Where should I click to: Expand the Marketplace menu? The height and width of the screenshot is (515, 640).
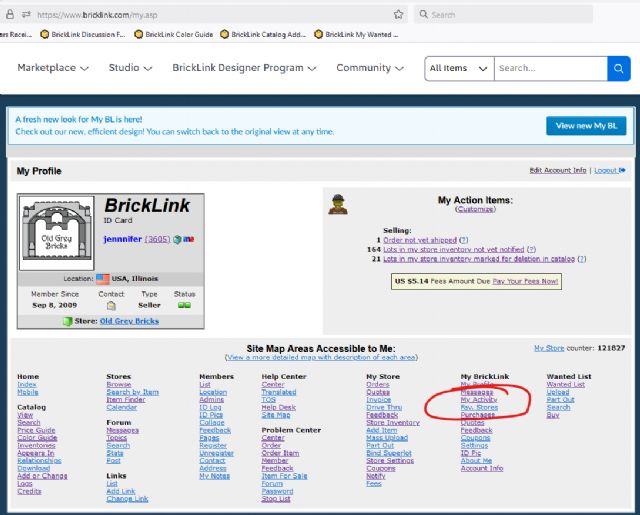[53, 68]
